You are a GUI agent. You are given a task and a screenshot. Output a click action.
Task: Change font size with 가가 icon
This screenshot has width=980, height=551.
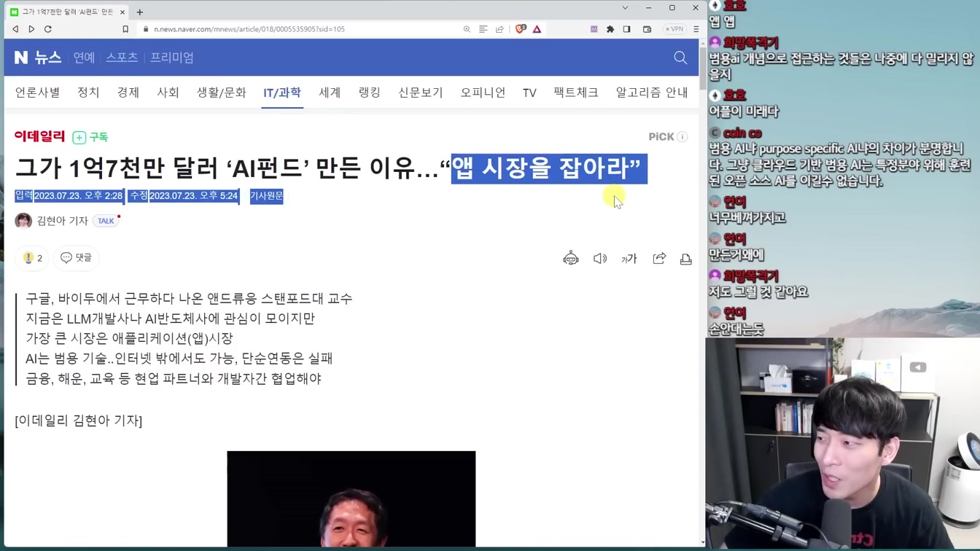tap(629, 259)
